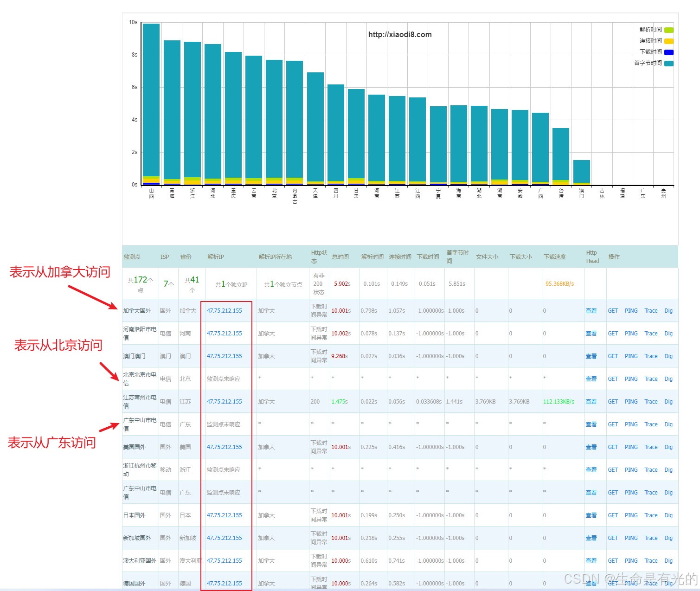Click Trace in the 澳大利亚国外 row

point(651,561)
